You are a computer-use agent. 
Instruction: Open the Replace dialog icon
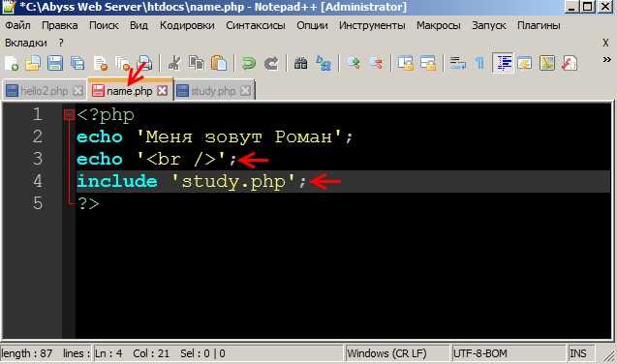(324, 63)
